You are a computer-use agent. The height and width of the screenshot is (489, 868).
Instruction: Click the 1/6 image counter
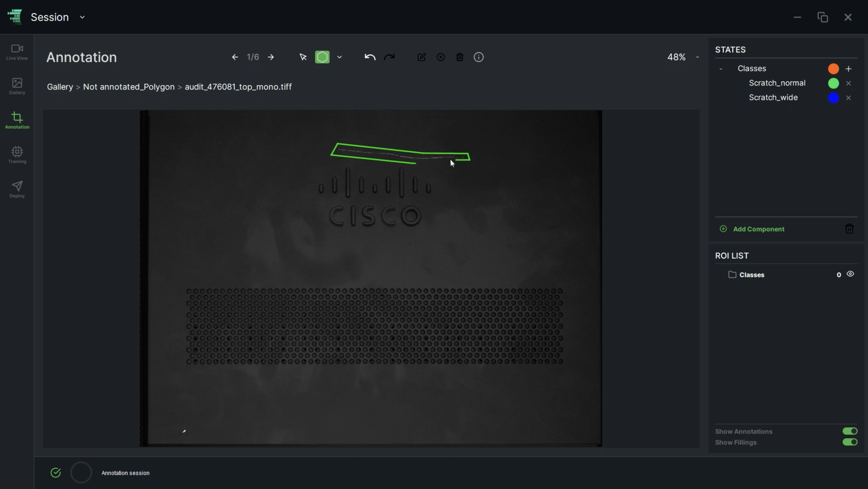click(253, 57)
